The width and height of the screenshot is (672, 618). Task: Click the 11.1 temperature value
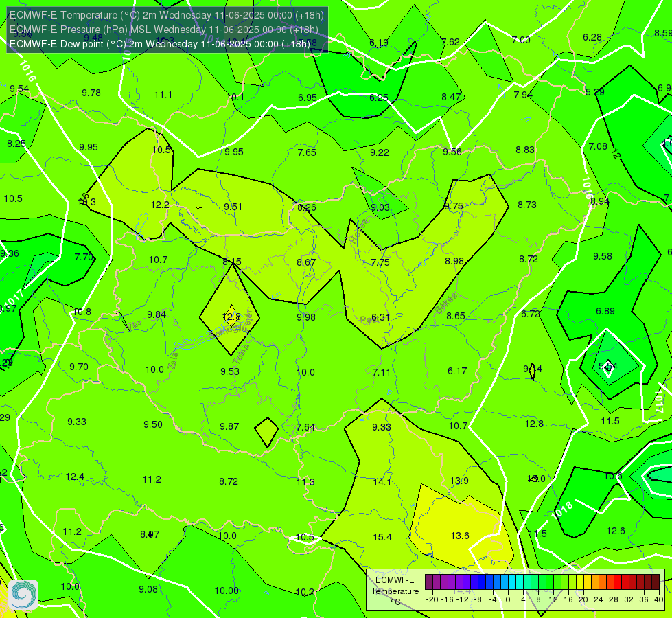[163, 95]
